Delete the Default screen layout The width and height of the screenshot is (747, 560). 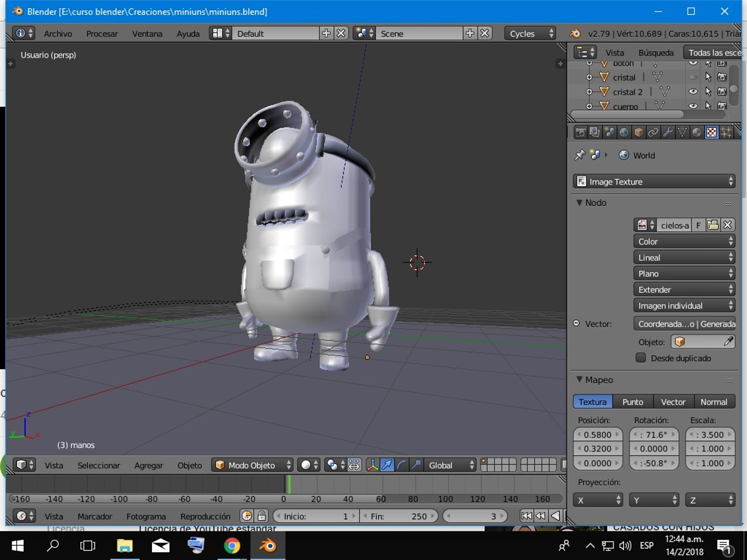(x=341, y=33)
